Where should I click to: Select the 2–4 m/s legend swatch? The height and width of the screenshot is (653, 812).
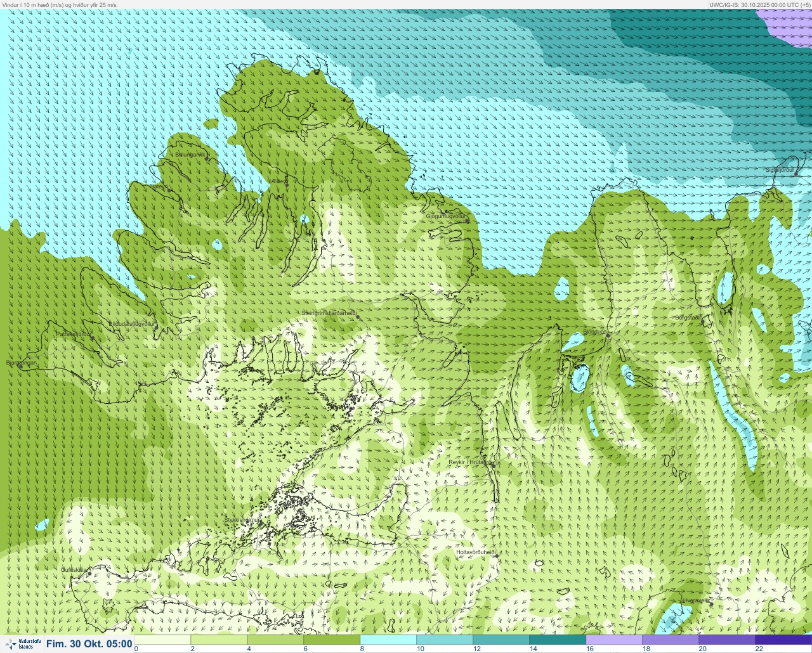click(x=219, y=640)
